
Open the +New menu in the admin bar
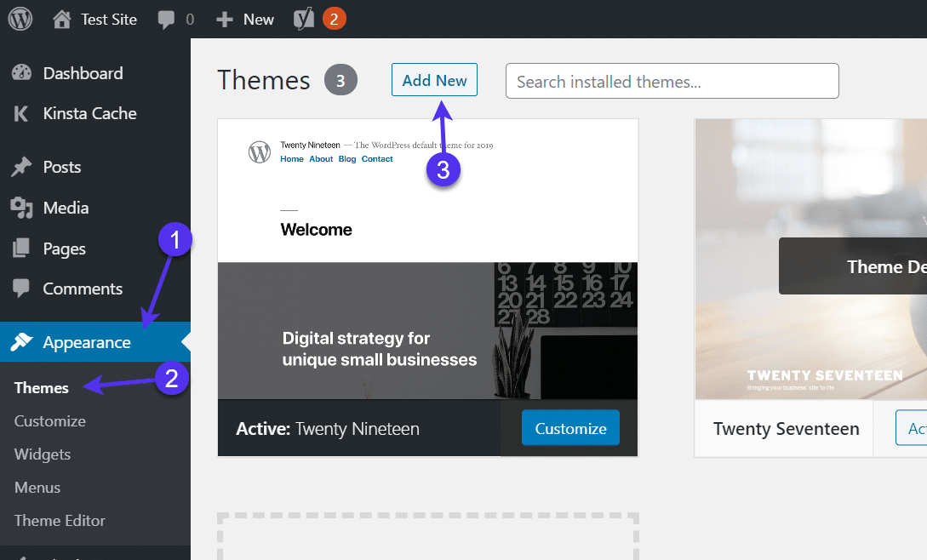[244, 19]
